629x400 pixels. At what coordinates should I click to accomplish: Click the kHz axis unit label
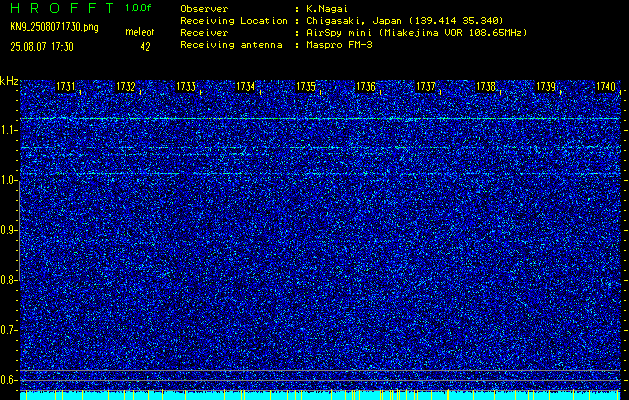point(9,81)
